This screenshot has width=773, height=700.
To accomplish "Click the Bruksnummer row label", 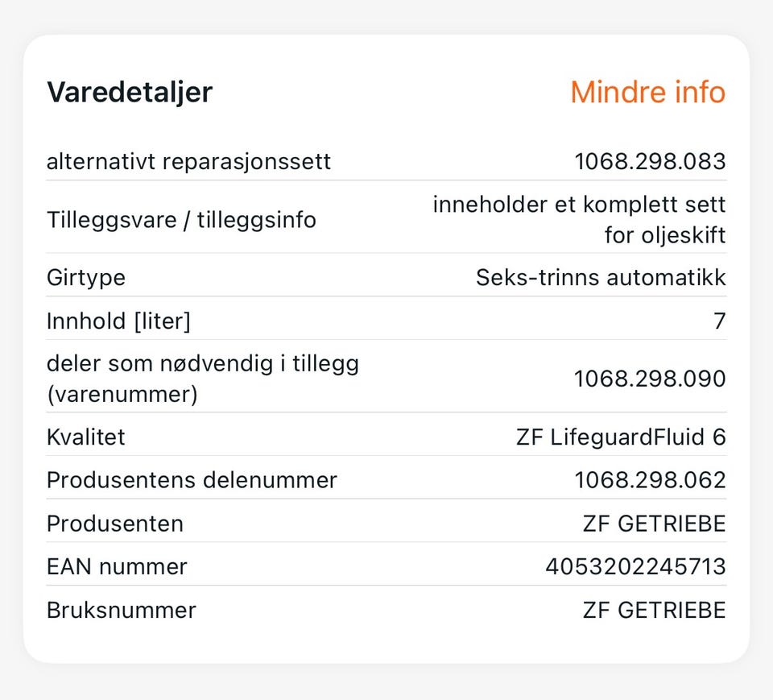I will [121, 610].
